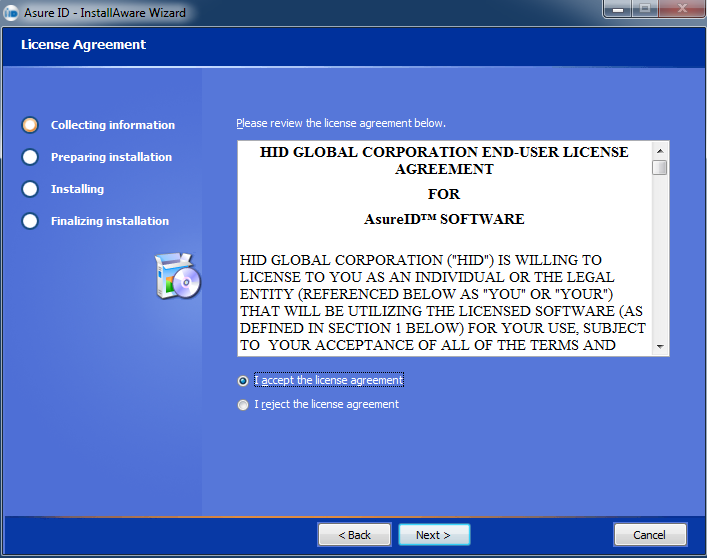
Task: Click the Installing step circle
Action: tap(30, 189)
